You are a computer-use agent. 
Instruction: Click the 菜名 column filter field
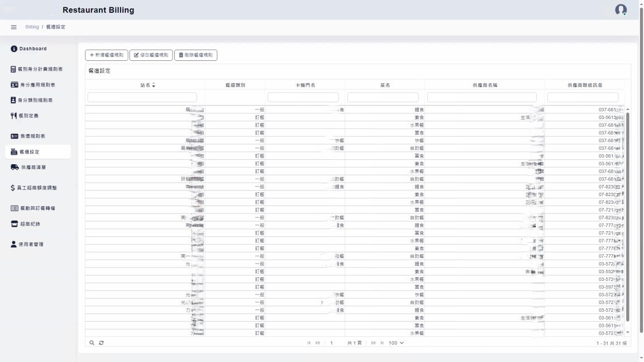tap(384, 97)
